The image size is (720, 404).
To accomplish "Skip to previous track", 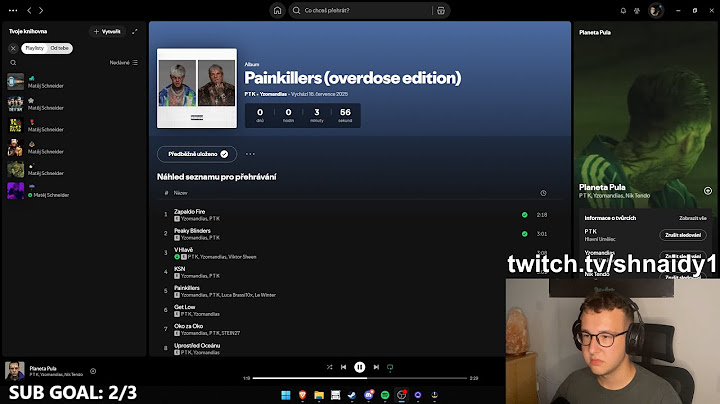I will click(343, 367).
